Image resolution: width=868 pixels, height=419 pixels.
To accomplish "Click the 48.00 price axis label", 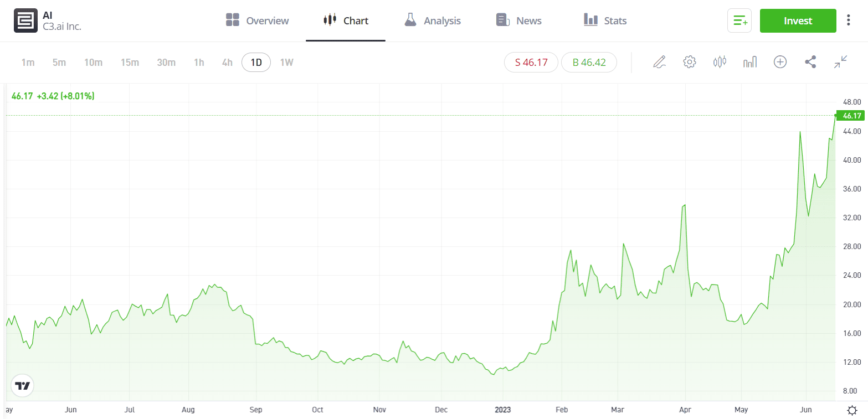I will [852, 102].
